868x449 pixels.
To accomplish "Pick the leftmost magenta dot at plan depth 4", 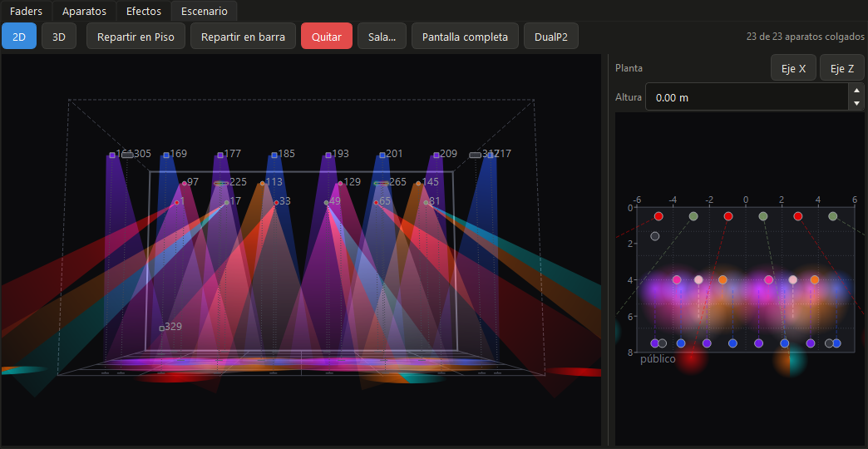I will tap(677, 280).
